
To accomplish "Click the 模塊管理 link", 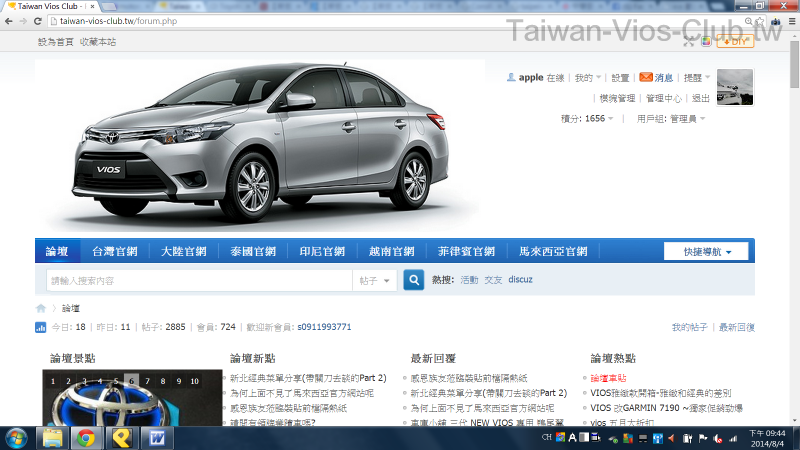I will (x=617, y=98).
